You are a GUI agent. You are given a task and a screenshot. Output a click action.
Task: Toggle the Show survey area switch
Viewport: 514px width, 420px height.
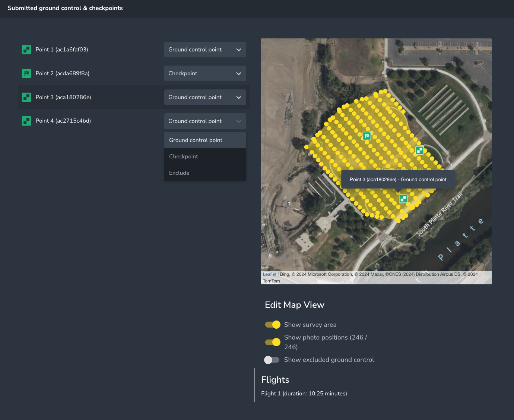273,325
